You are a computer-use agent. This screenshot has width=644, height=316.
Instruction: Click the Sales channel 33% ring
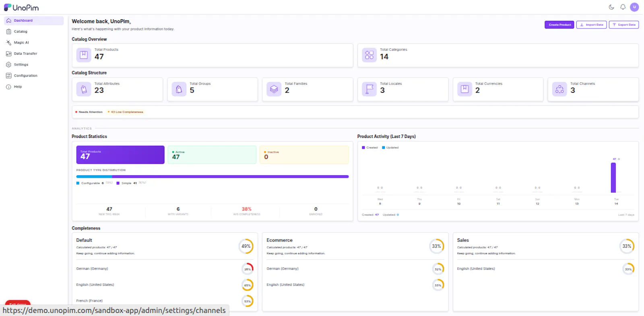pyautogui.click(x=627, y=246)
